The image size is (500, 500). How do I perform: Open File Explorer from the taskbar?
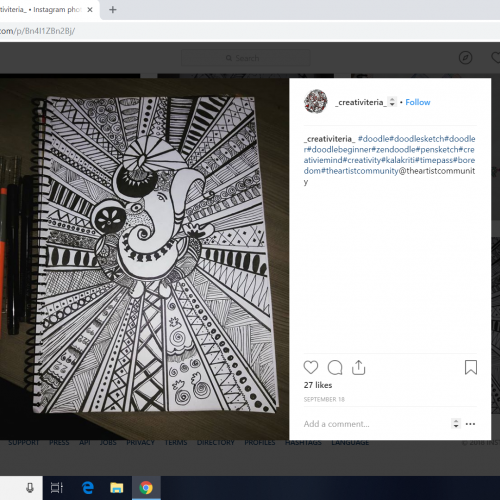pos(117,488)
